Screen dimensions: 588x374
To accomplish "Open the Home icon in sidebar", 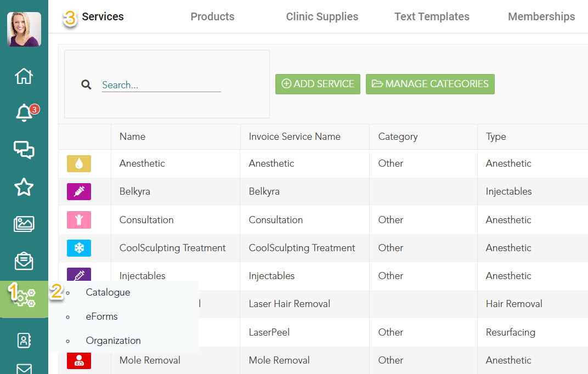I will pyautogui.click(x=24, y=76).
